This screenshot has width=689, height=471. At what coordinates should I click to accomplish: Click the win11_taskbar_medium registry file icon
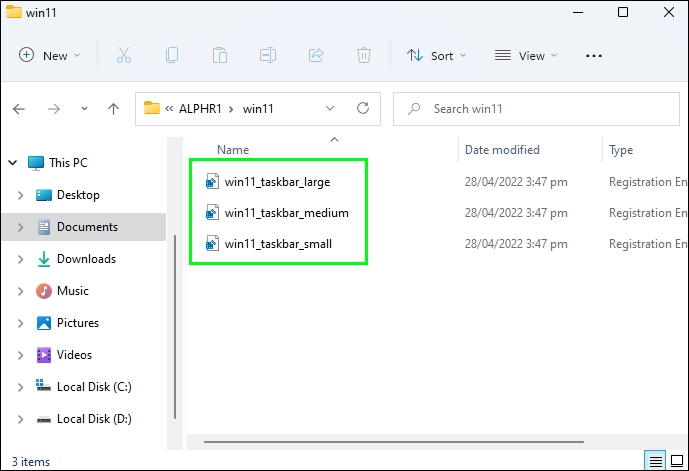click(x=212, y=213)
